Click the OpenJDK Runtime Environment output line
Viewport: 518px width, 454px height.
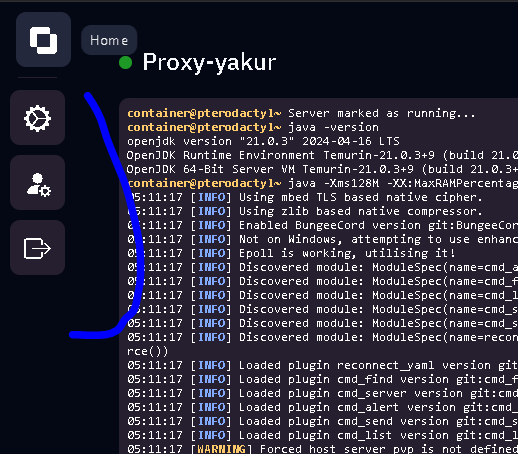pyautogui.click(x=322, y=155)
